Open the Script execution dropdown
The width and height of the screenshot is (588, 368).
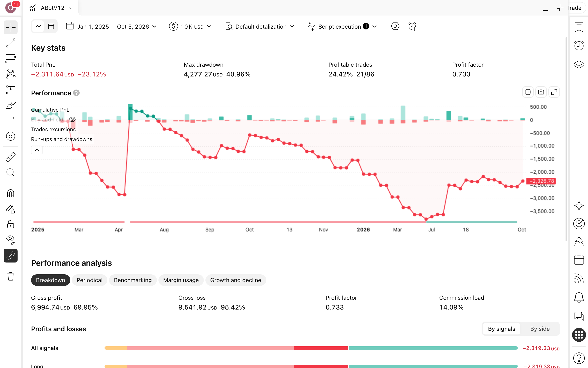click(342, 26)
